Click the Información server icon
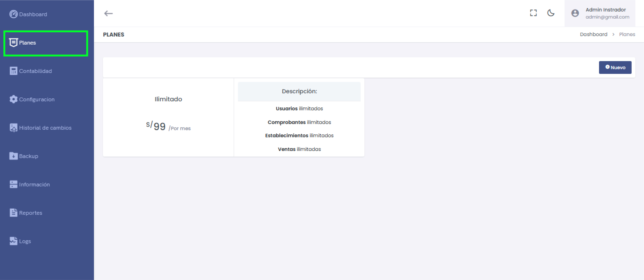644x280 pixels. click(13, 184)
